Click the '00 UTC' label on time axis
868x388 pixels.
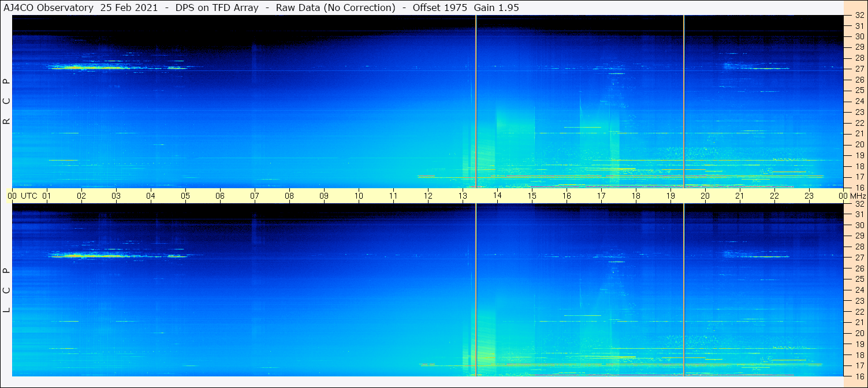click(x=23, y=196)
